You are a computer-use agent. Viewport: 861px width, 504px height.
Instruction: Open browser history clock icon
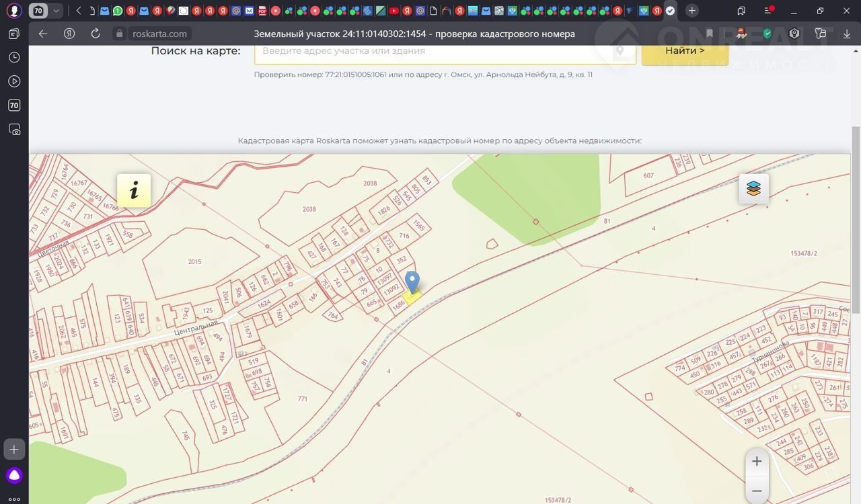click(14, 58)
